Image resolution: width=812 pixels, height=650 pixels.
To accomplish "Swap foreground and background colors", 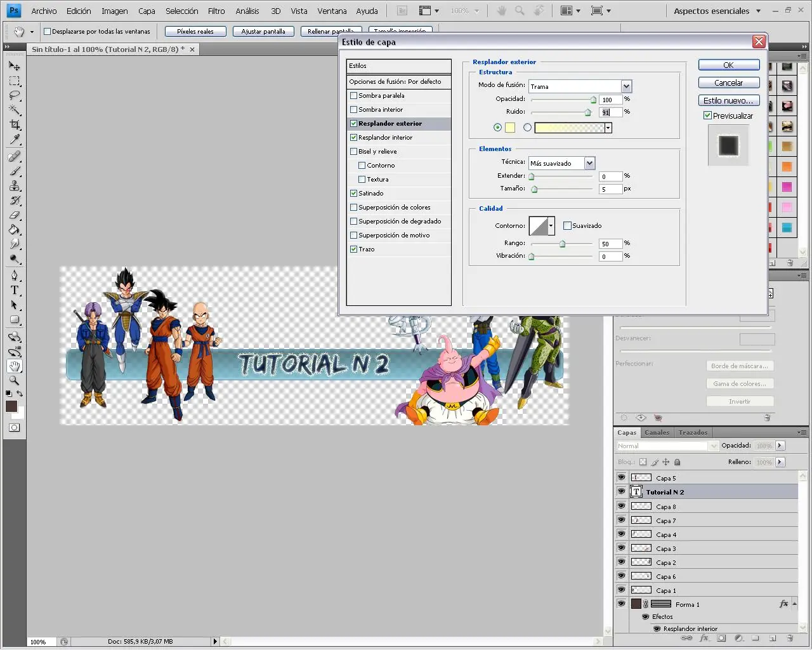I will pyautogui.click(x=20, y=394).
